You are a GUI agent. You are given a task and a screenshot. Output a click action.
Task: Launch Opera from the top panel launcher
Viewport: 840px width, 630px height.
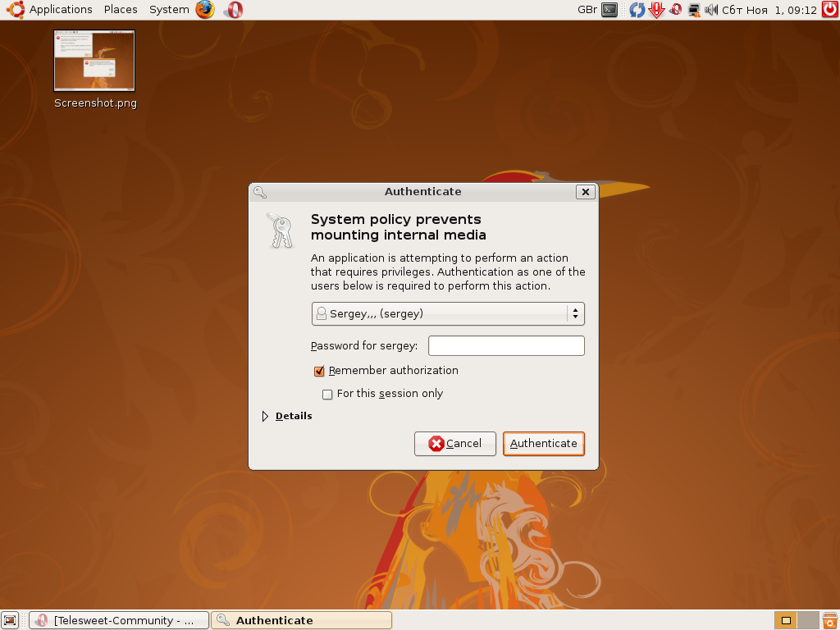tap(233, 10)
